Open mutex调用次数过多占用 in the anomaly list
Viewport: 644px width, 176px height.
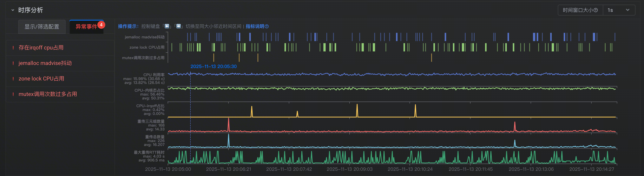[x=60, y=94]
